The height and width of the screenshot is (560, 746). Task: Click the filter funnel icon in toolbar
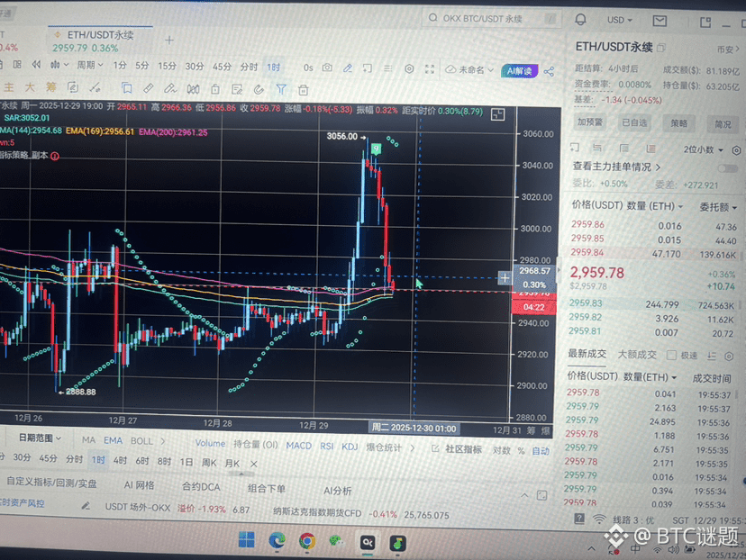pyautogui.click(x=281, y=89)
